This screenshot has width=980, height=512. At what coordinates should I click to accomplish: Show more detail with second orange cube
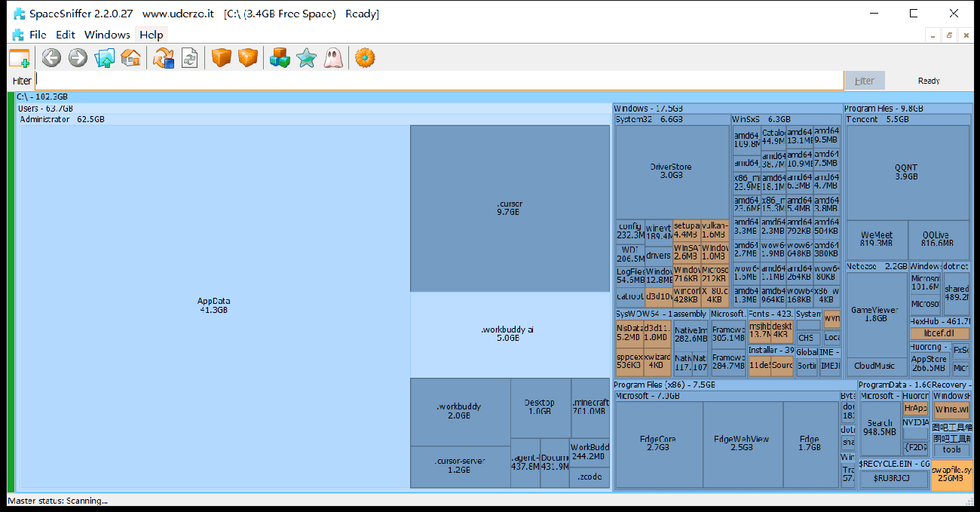tap(247, 58)
